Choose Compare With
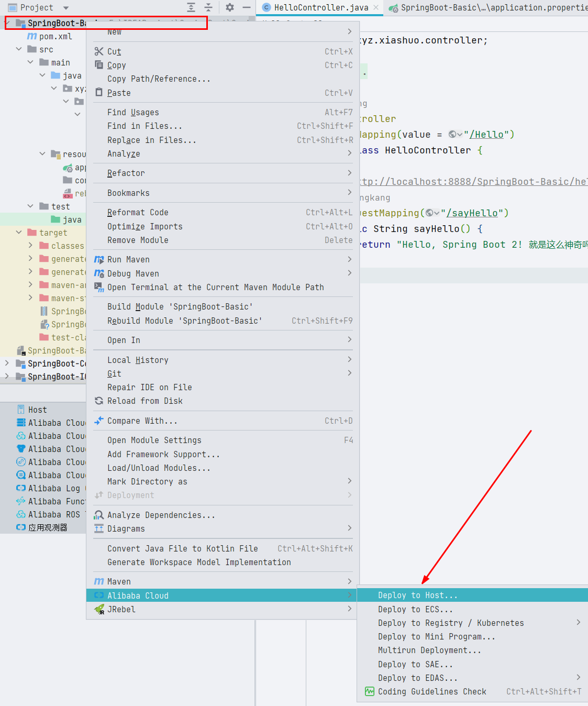The image size is (588, 706). [x=223, y=421]
